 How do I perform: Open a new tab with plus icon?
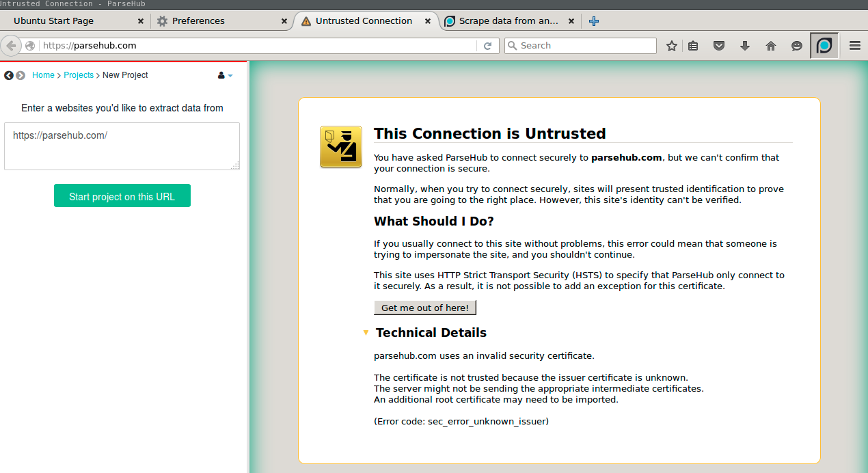(x=594, y=21)
